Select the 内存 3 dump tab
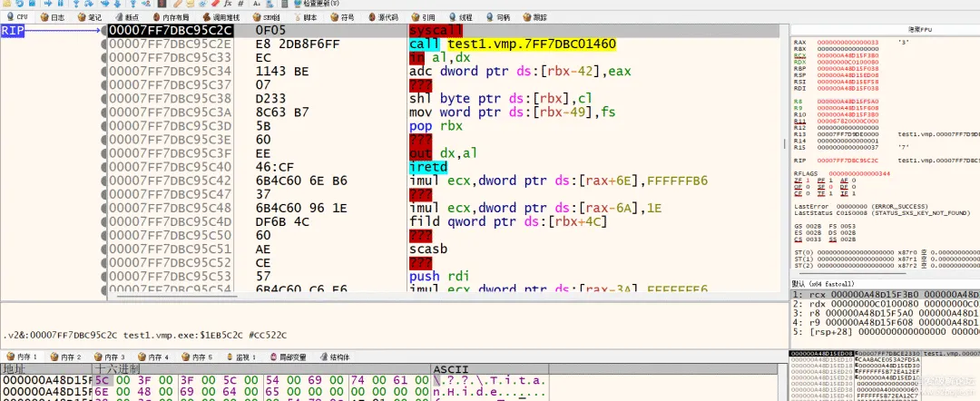The width and height of the screenshot is (980, 401). 109,357
